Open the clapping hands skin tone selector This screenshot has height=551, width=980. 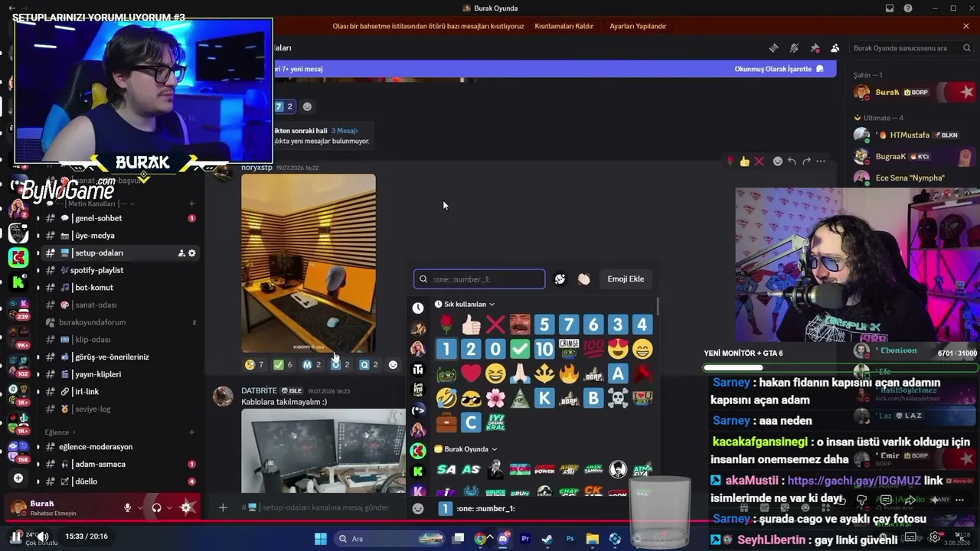pos(583,279)
